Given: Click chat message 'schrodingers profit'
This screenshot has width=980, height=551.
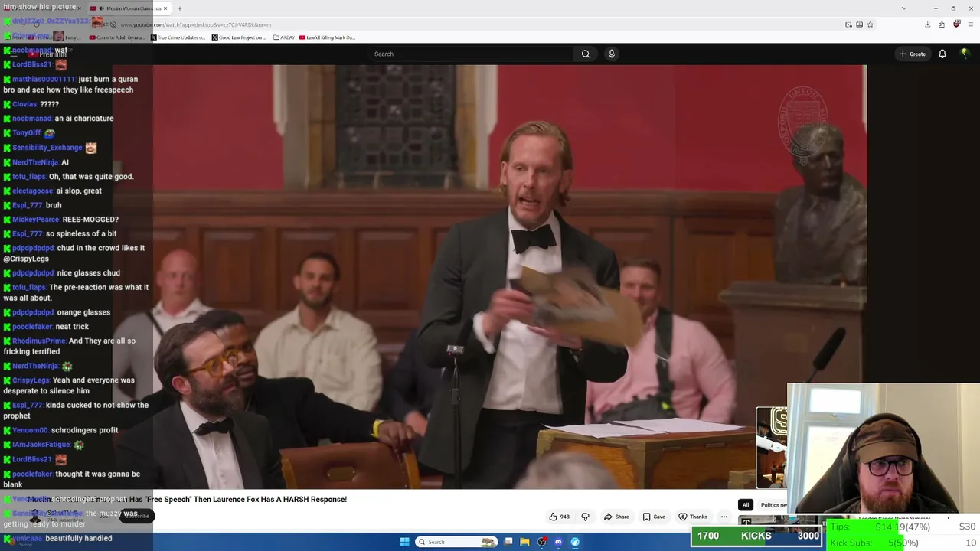Looking at the screenshot, I should click(84, 431).
